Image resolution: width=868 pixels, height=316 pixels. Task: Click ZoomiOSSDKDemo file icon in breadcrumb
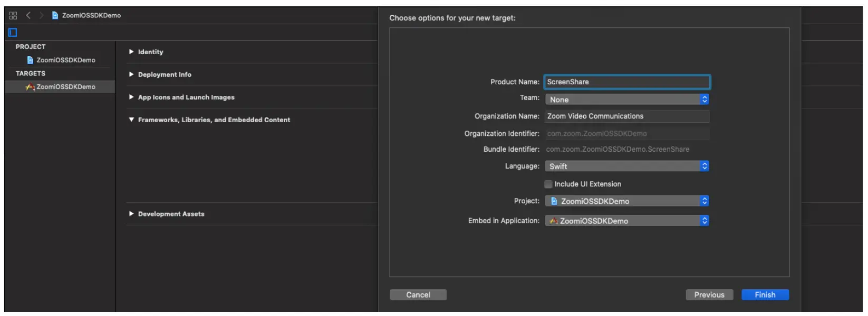pos(55,16)
